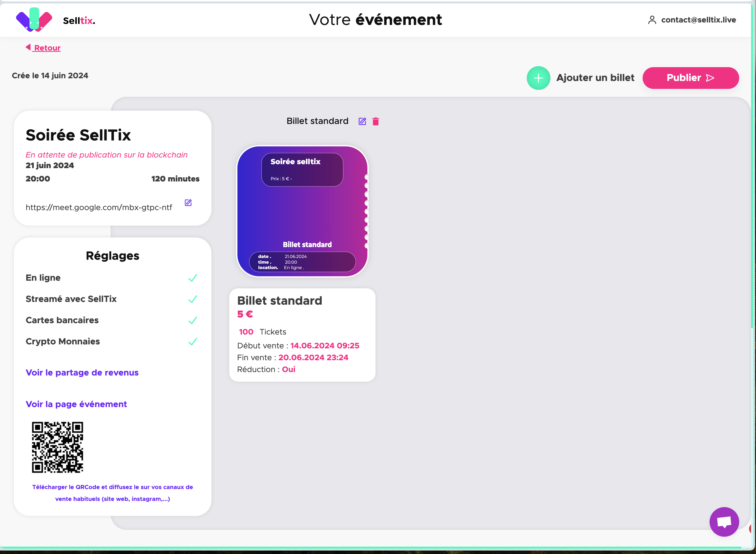Screen dimensions: 756x554
Task: Edit the Billet standard ticket pencil icon
Action: pos(362,121)
